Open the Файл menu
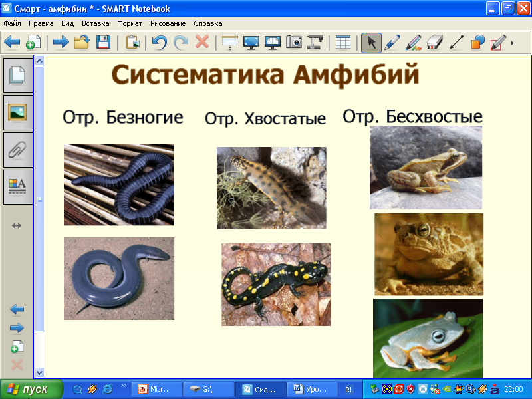Viewport: 532px width, 399px height. tap(12, 23)
